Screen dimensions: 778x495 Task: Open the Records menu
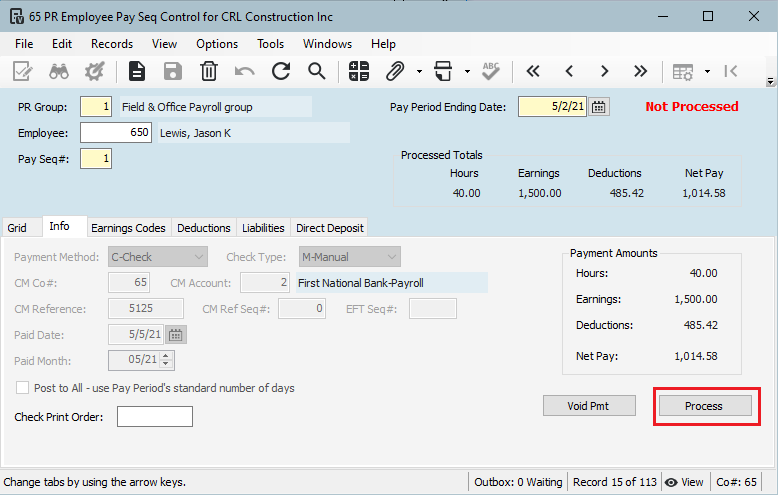112,44
